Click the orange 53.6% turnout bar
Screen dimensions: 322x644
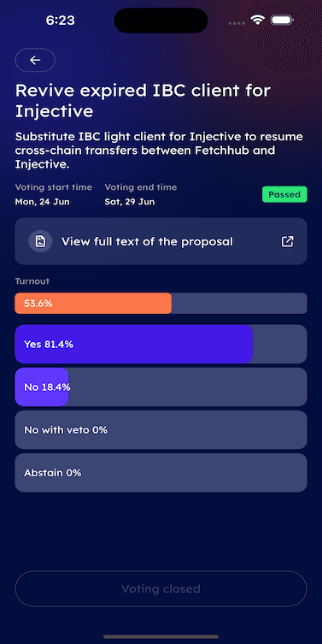point(93,304)
